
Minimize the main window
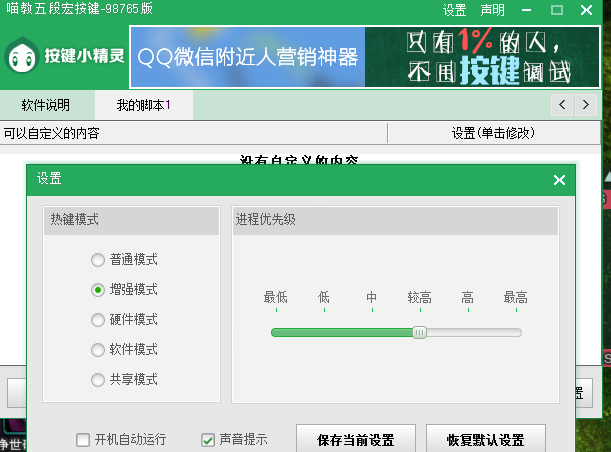coord(526,10)
